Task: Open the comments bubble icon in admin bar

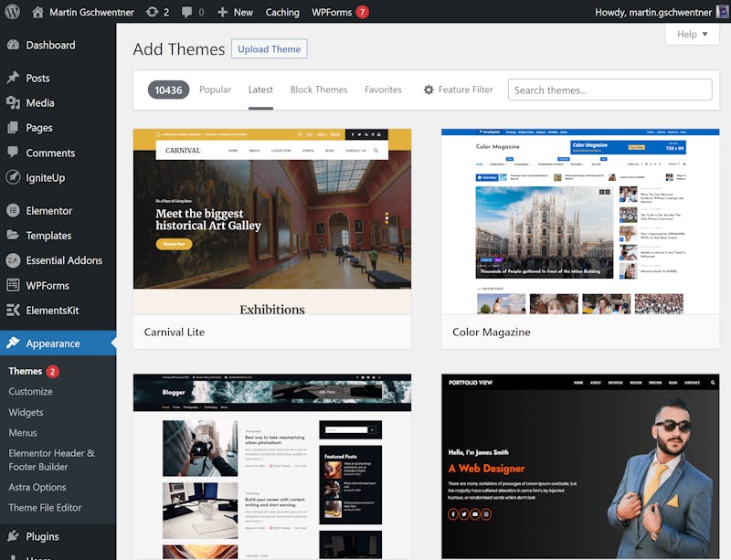Action: (x=186, y=12)
